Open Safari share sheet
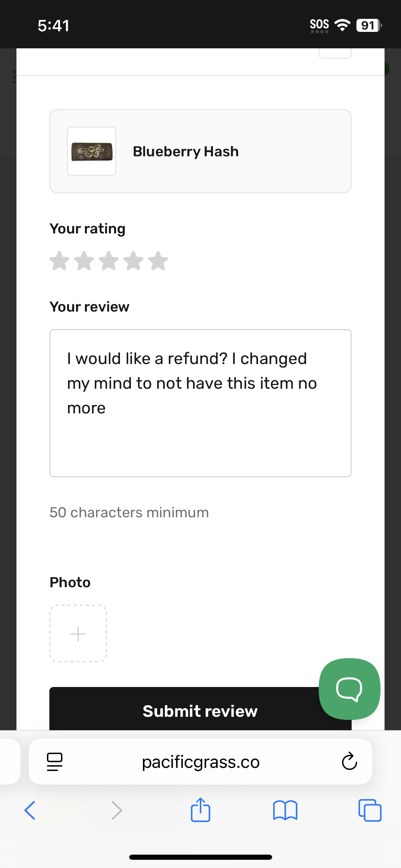This screenshot has width=401, height=868. click(200, 810)
